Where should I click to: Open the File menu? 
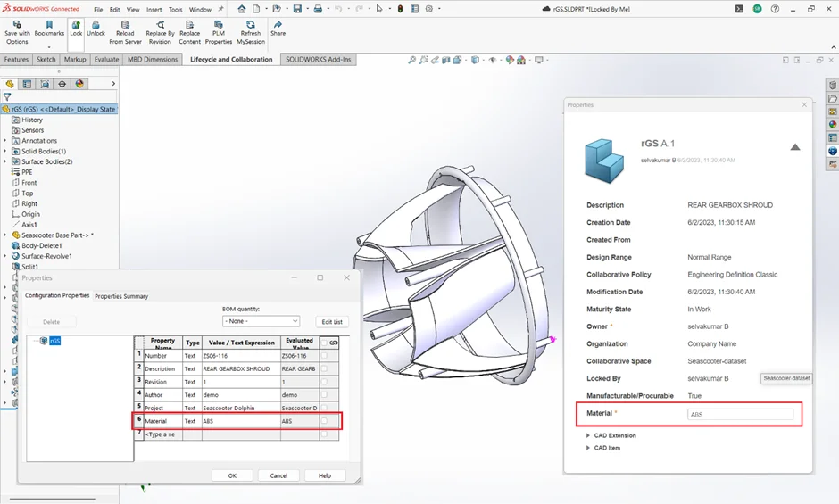(x=98, y=10)
